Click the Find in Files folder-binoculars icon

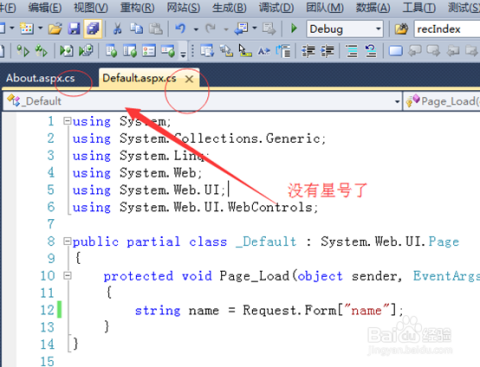pyautogui.click(x=401, y=29)
